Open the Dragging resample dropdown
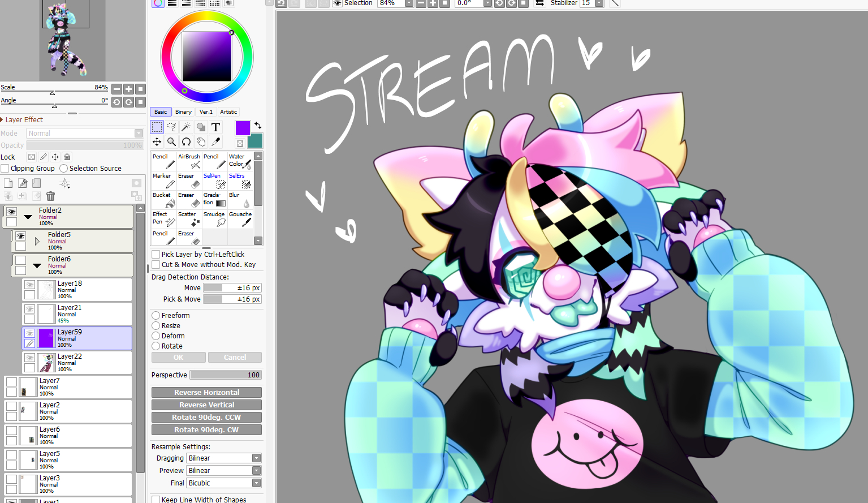Screen dimensions: 868x503 click(256, 458)
